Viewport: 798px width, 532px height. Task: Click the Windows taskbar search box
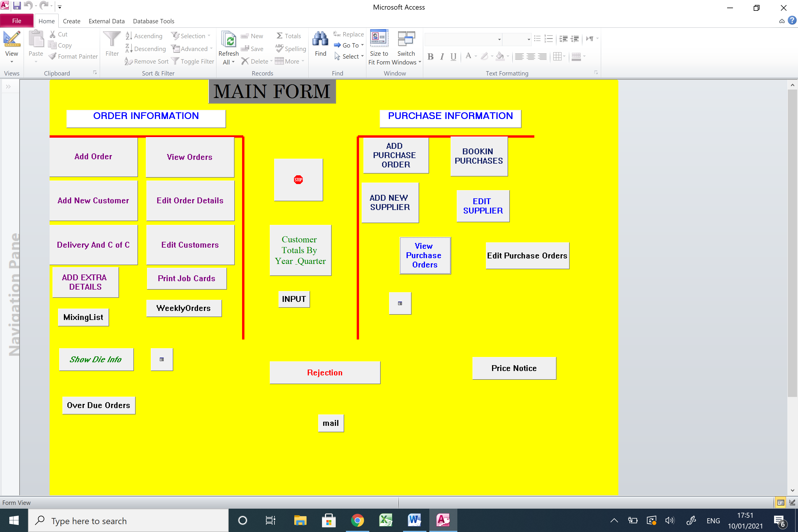128,520
